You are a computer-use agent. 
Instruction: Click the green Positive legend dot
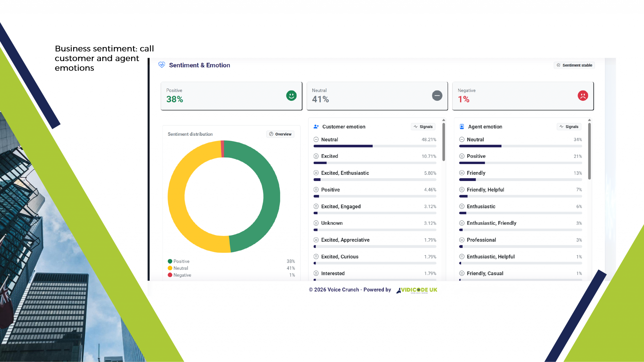[x=170, y=261]
